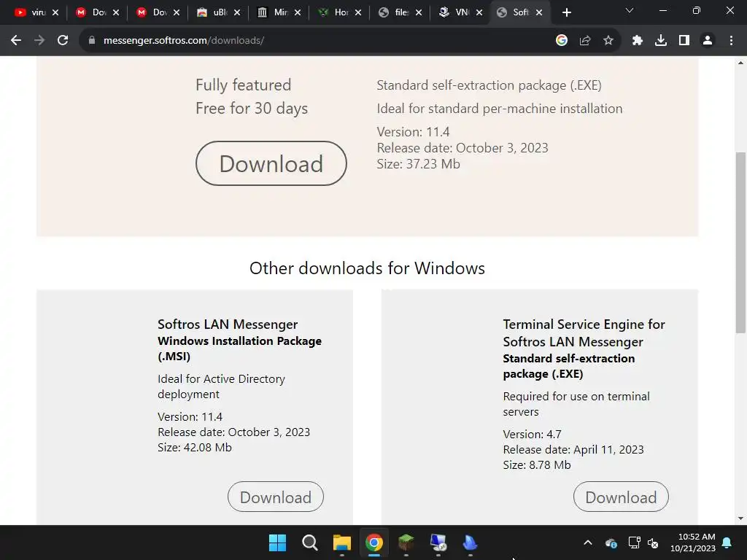Download the Terminal Service Engine package

[621, 497]
